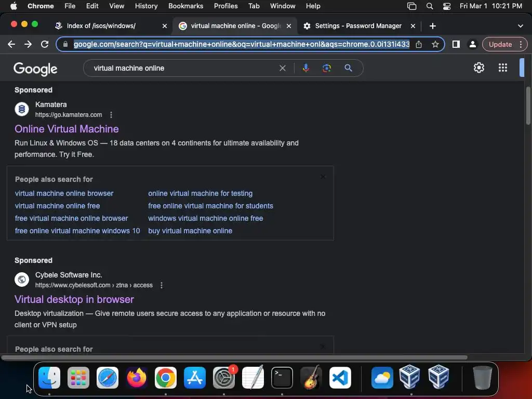This screenshot has height=399, width=532.
Task: Close the Settings - Password Manager tab
Action: pos(413,26)
